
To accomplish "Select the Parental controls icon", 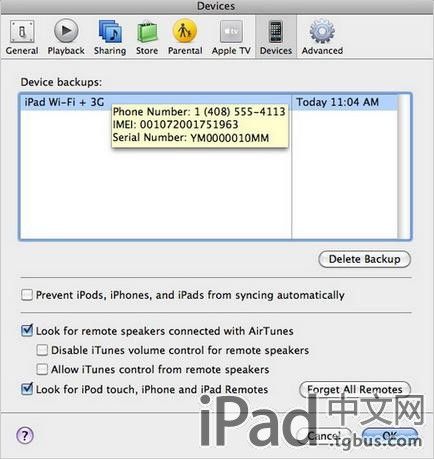I will click(185, 31).
